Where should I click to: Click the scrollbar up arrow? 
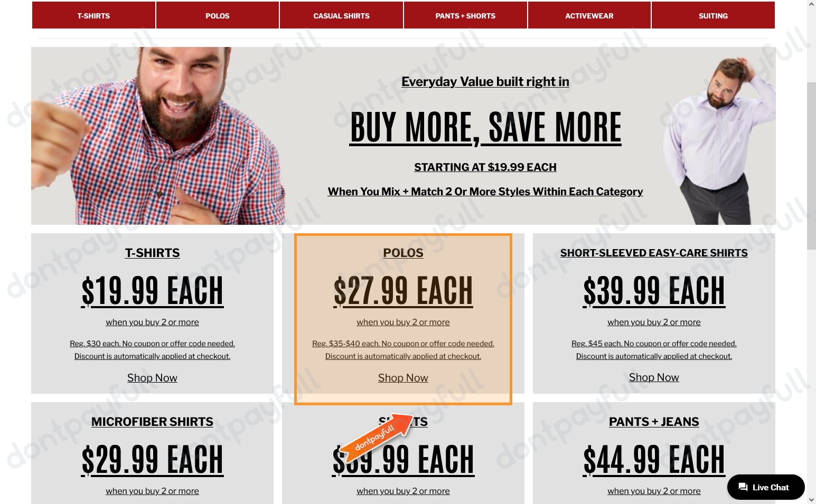point(811,4)
